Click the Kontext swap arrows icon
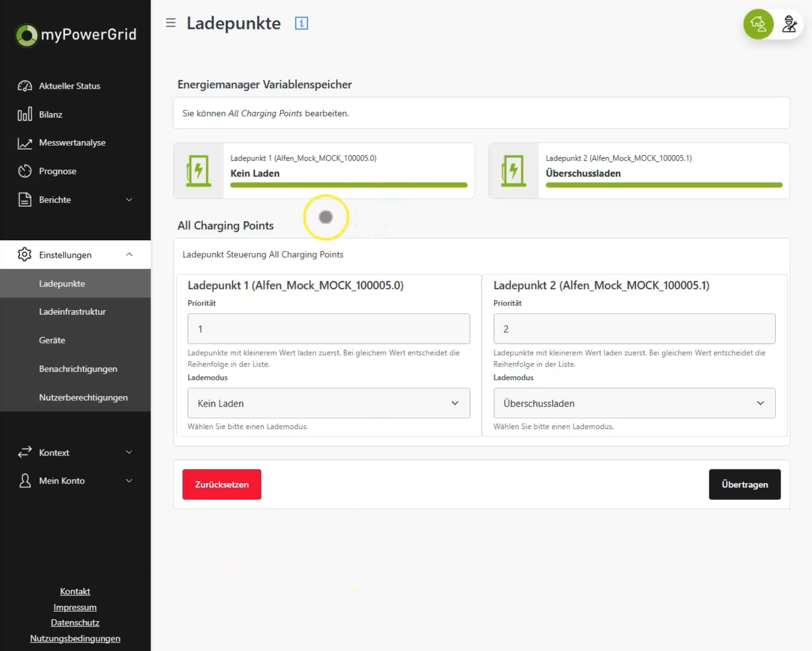The image size is (812, 651). click(x=25, y=452)
